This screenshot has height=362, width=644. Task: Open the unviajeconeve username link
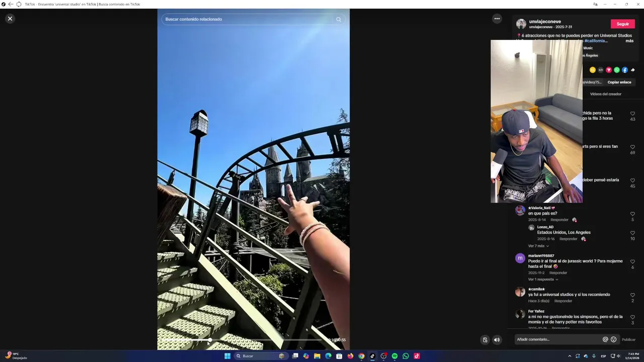(545, 22)
